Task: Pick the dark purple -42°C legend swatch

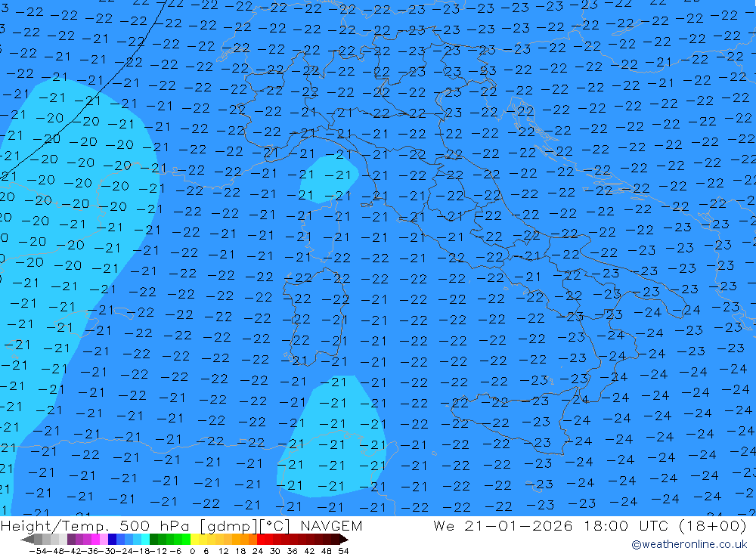Action: [x=71, y=540]
